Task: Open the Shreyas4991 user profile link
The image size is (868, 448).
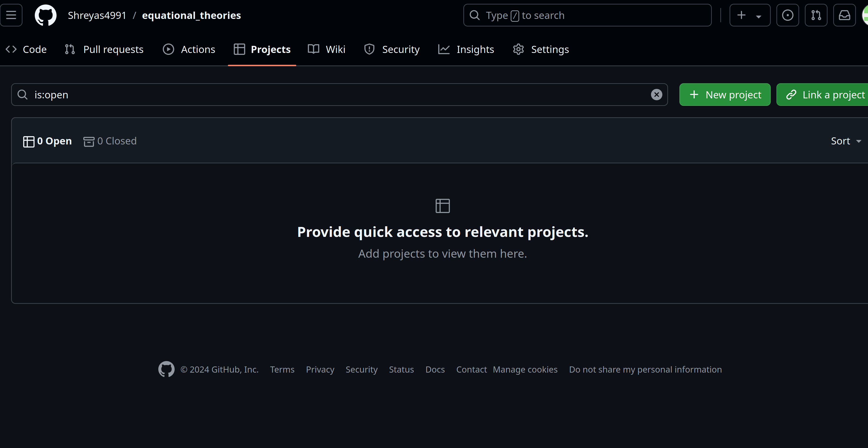Action: tap(97, 15)
